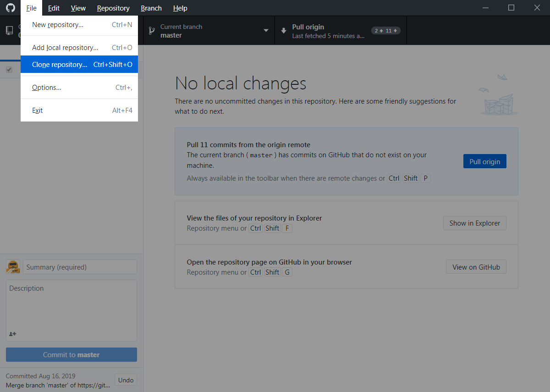Add a co-author with the person-plus icon

(12, 334)
